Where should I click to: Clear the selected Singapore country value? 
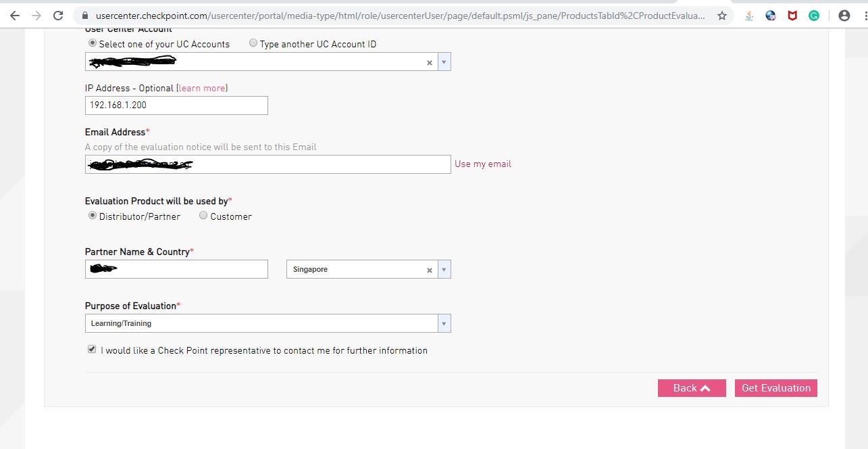pos(429,270)
